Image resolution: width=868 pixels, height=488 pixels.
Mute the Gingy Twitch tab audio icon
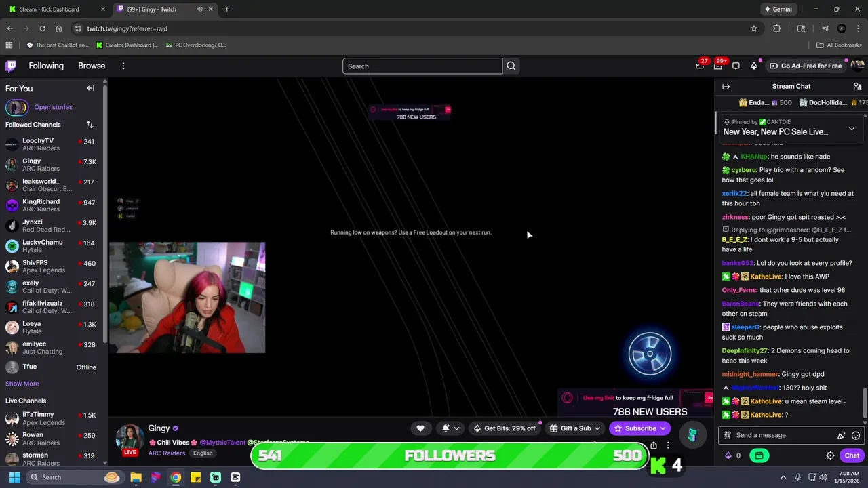[199, 9]
